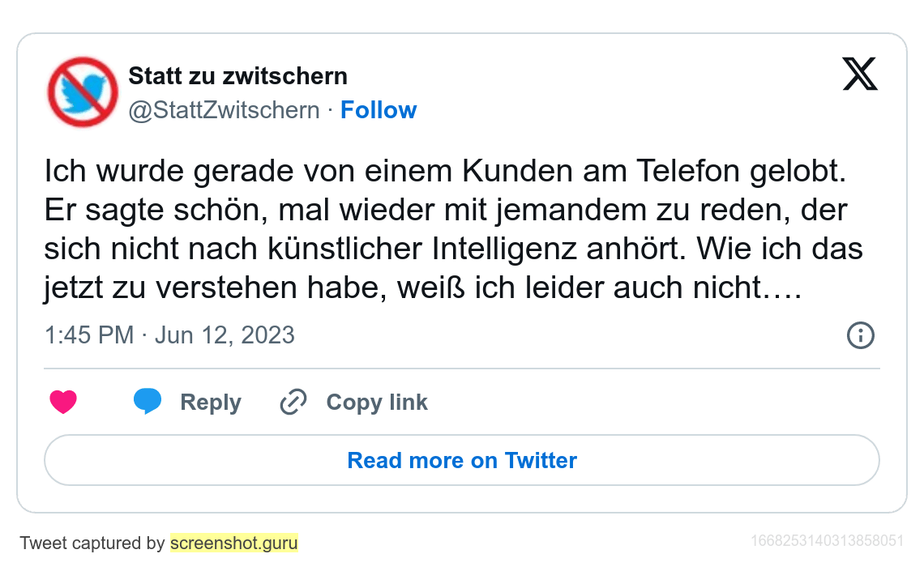This screenshot has height=588, width=924.
Task: Click the 'Copy link' text label
Action: click(377, 403)
